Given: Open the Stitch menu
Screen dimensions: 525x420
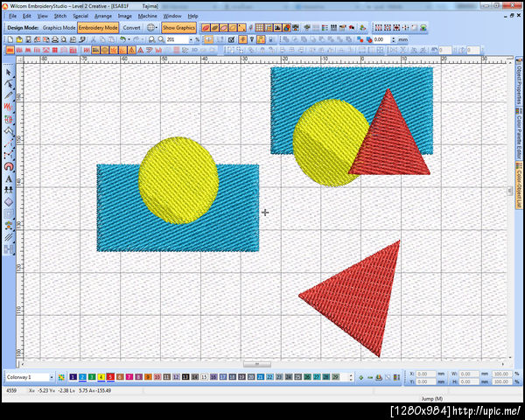Looking at the screenshot, I should click(60, 16).
